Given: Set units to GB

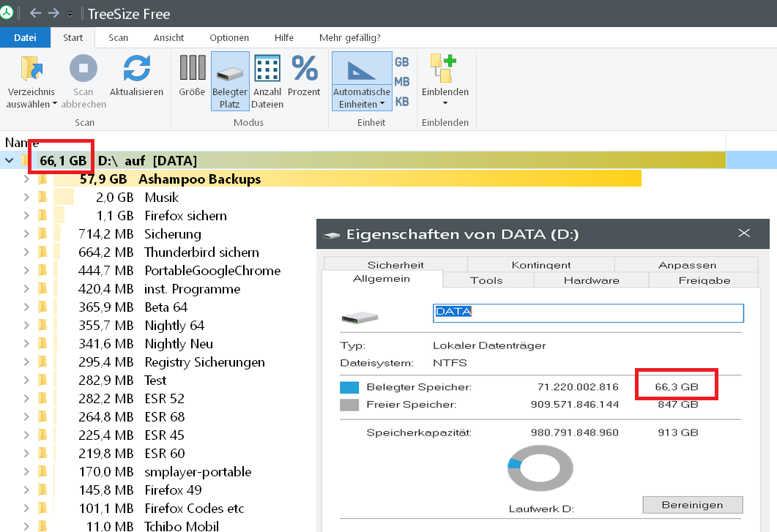Looking at the screenshot, I should (402, 63).
